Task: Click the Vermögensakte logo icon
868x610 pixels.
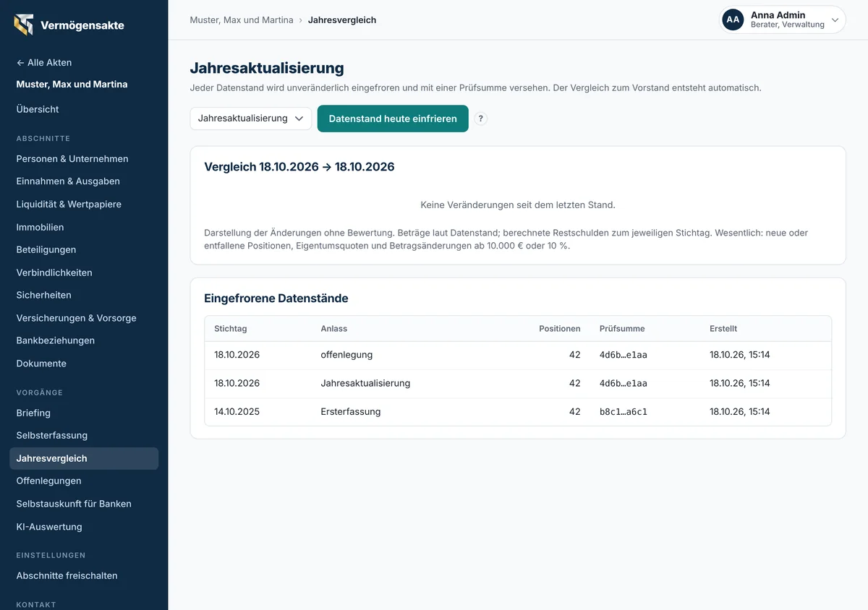Action: click(24, 25)
